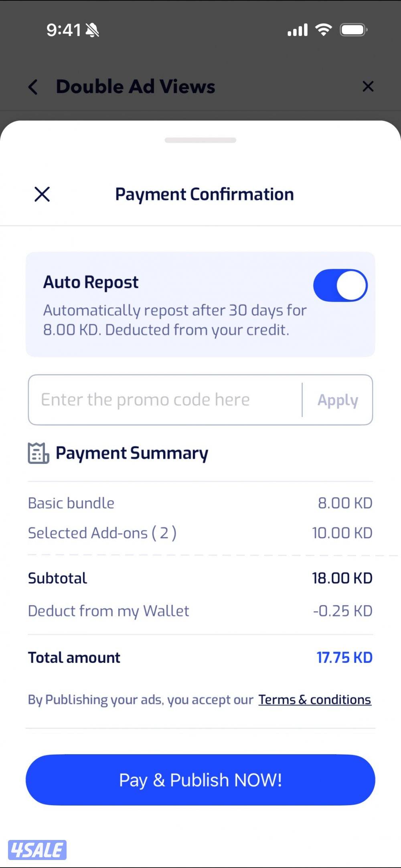Tap the Wi-Fi status icon
The height and width of the screenshot is (868, 401).
[323, 29]
